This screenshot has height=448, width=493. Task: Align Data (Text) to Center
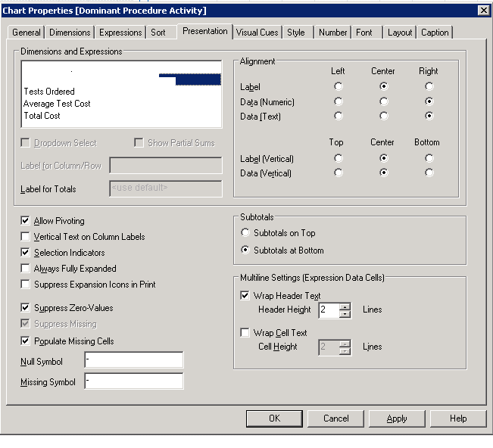(x=384, y=116)
